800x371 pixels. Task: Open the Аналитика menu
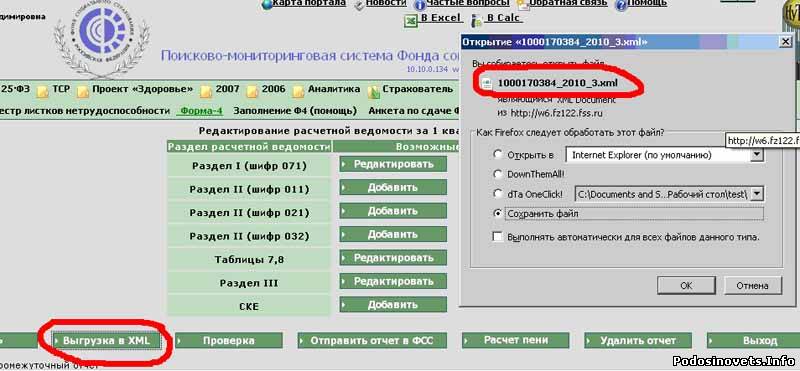[x=334, y=89]
